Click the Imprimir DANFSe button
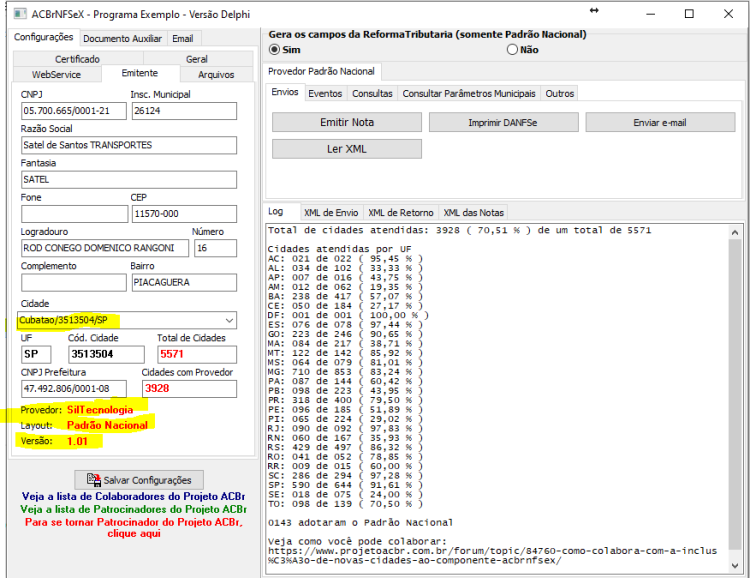Screen dimensions: 750x578 click(x=503, y=122)
